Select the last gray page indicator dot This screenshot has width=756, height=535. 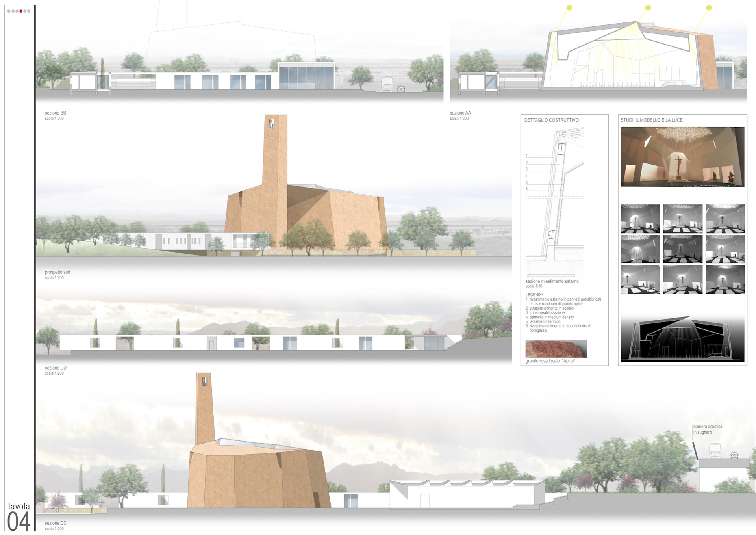(29, 11)
